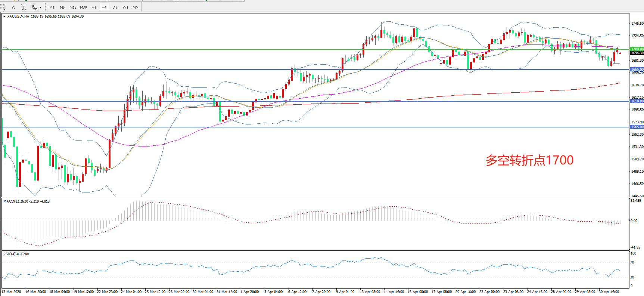The width and height of the screenshot is (644, 296).
Task: Click the active H4 timeframe button
Action: (x=104, y=7)
